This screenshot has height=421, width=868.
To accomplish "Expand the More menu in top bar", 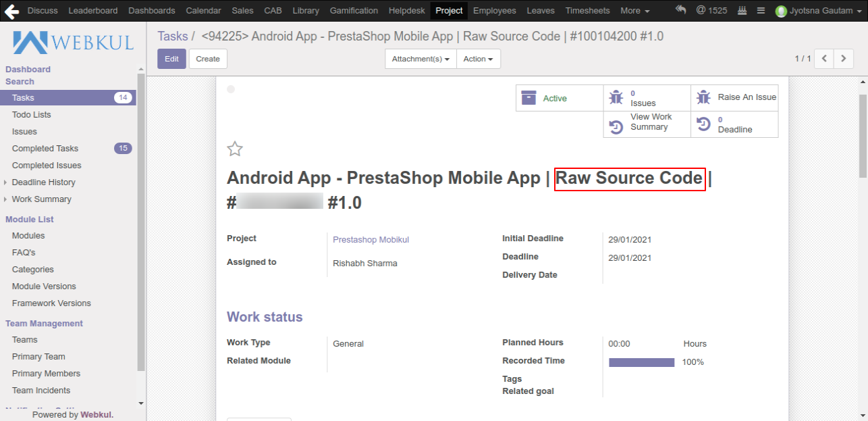I will coord(634,10).
